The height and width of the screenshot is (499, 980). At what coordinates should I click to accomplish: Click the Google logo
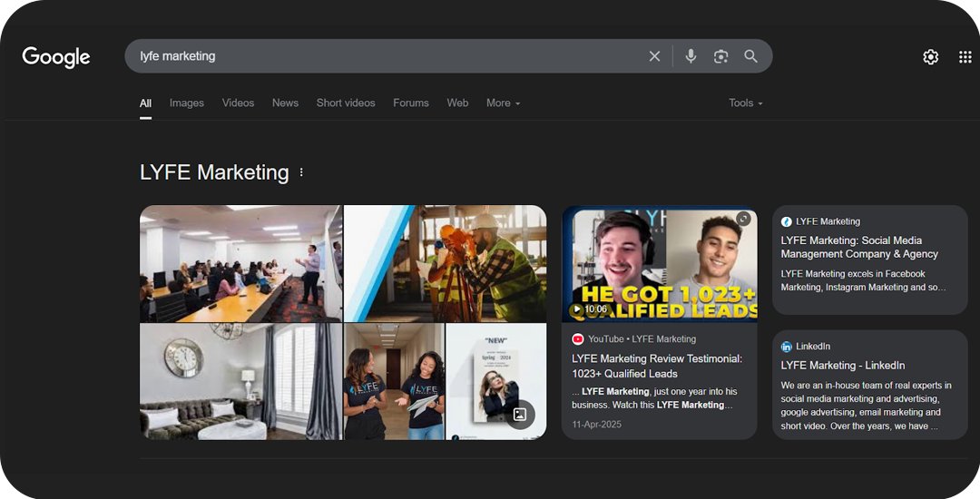(x=56, y=57)
